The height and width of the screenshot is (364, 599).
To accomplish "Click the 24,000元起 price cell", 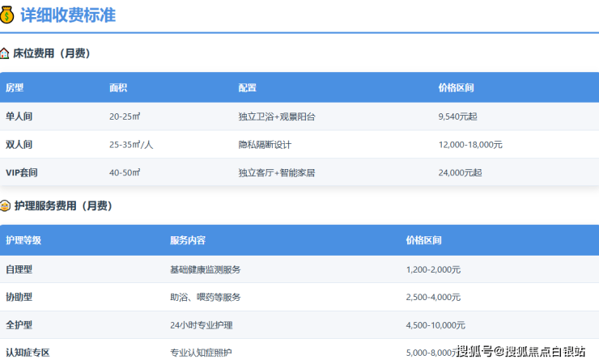I will (x=460, y=172).
